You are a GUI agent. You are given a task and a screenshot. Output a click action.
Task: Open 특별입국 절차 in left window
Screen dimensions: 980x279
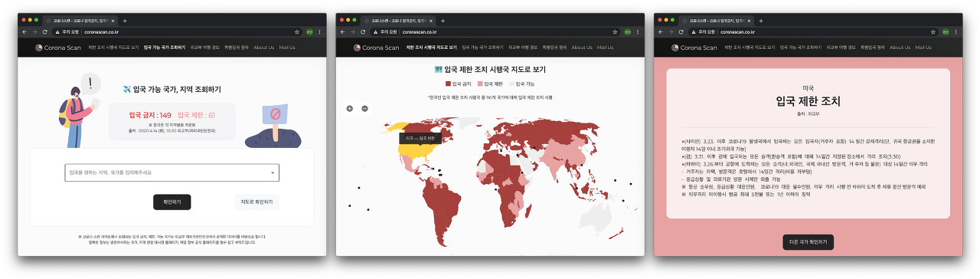pos(237,48)
